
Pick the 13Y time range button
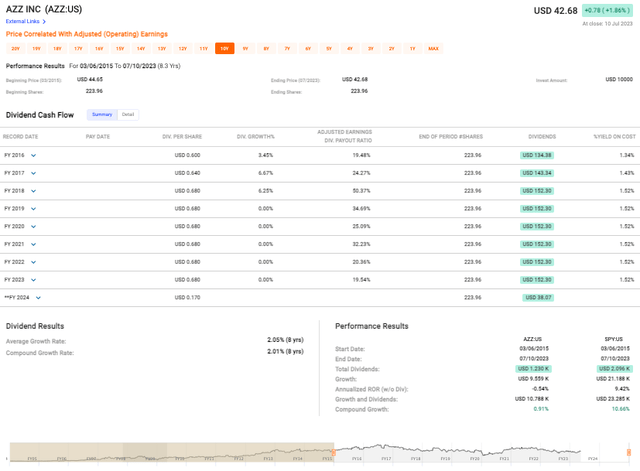pos(162,49)
